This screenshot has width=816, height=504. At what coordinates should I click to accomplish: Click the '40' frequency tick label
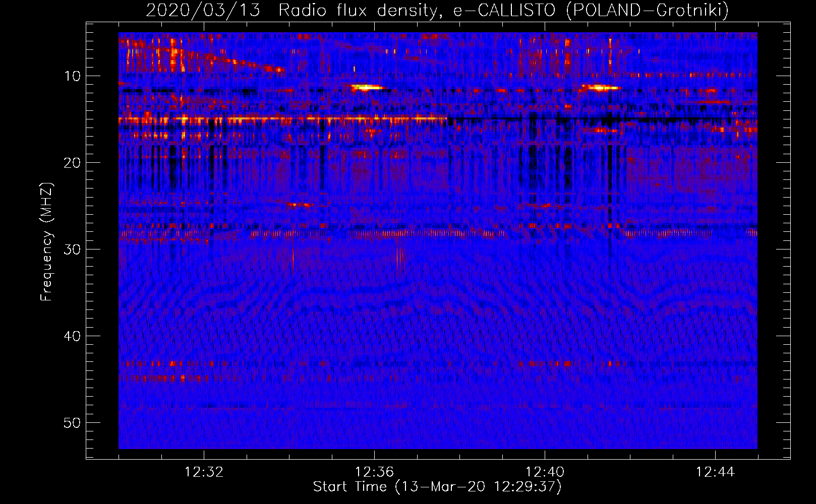pyautogui.click(x=73, y=336)
